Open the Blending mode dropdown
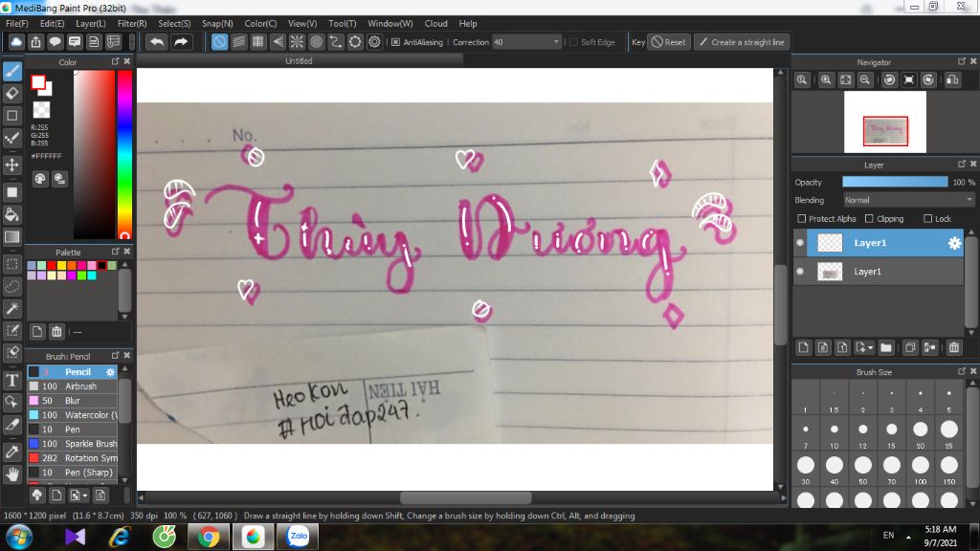The image size is (980, 551). (909, 200)
